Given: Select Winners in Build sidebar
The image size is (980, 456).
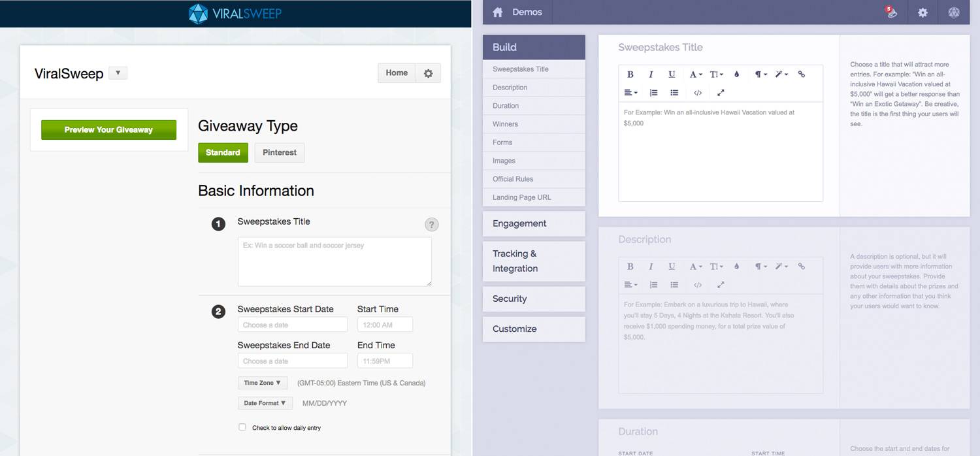Looking at the screenshot, I should (534, 124).
